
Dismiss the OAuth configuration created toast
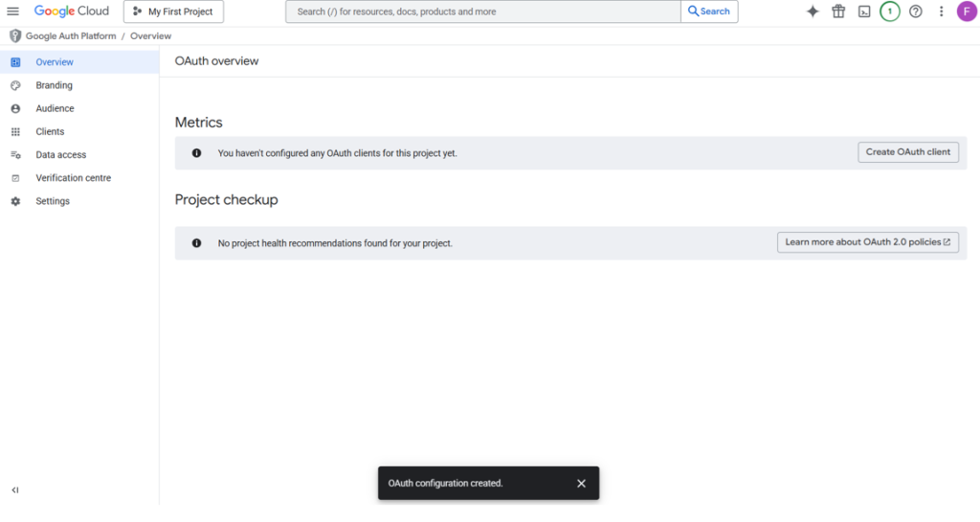click(x=581, y=484)
